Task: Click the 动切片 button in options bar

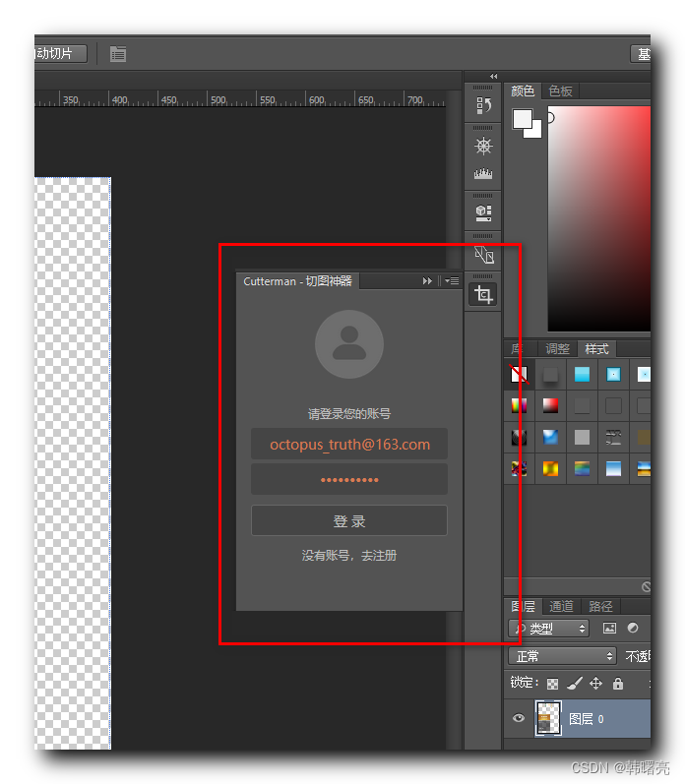Action: pyautogui.click(x=61, y=53)
